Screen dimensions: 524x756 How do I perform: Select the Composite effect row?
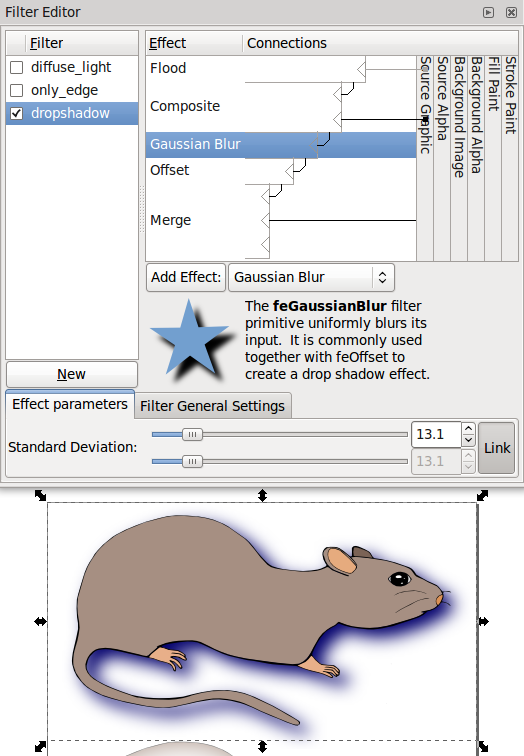point(281,107)
